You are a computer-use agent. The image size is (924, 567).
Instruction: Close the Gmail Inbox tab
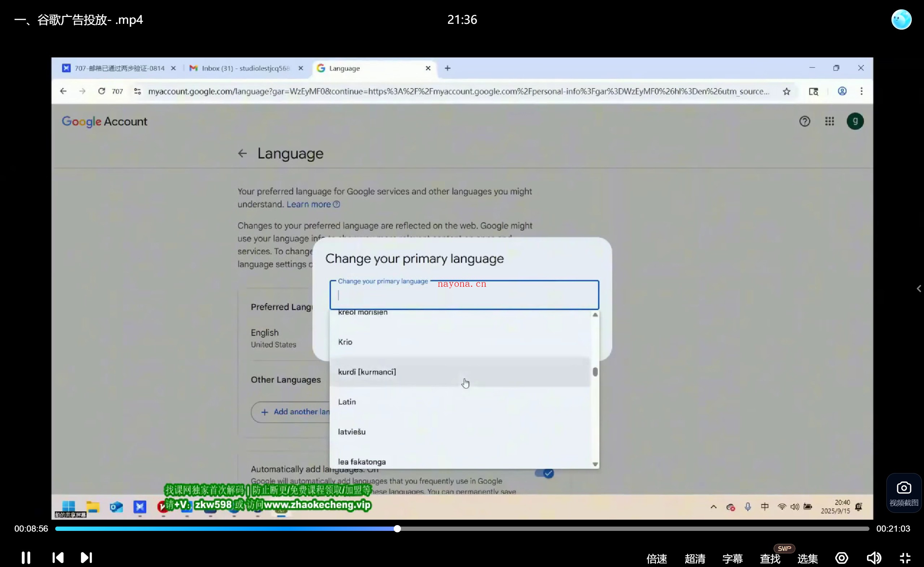[x=301, y=68]
